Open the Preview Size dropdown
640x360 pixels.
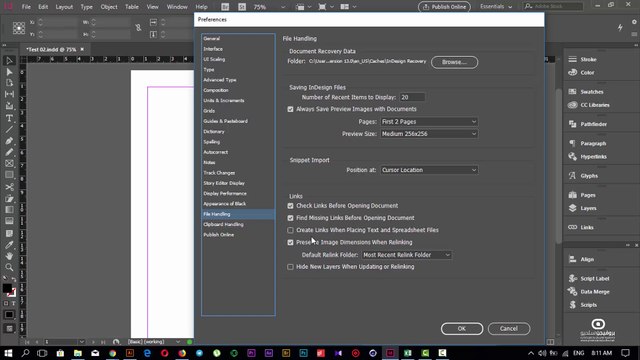click(x=429, y=134)
